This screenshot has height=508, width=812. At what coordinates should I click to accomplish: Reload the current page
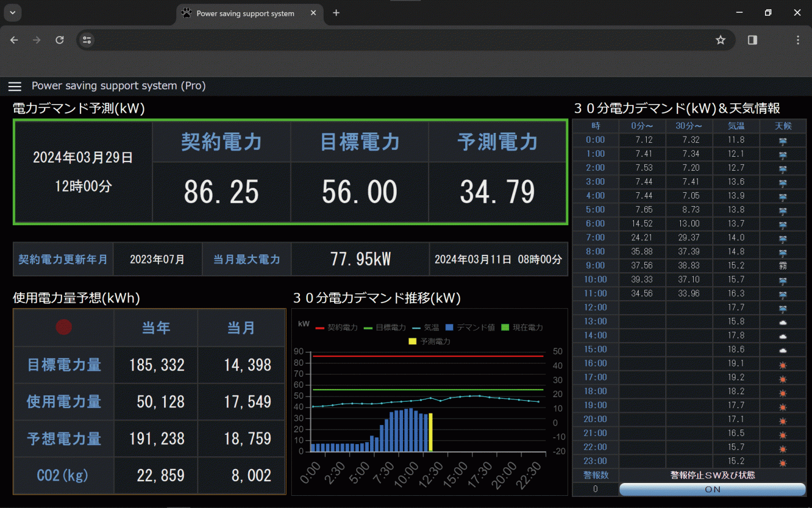(x=59, y=40)
